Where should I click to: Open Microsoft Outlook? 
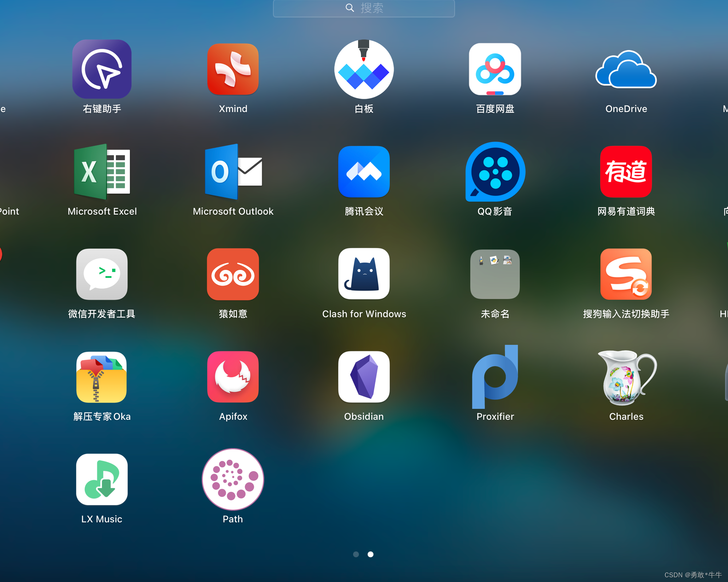[x=233, y=172]
